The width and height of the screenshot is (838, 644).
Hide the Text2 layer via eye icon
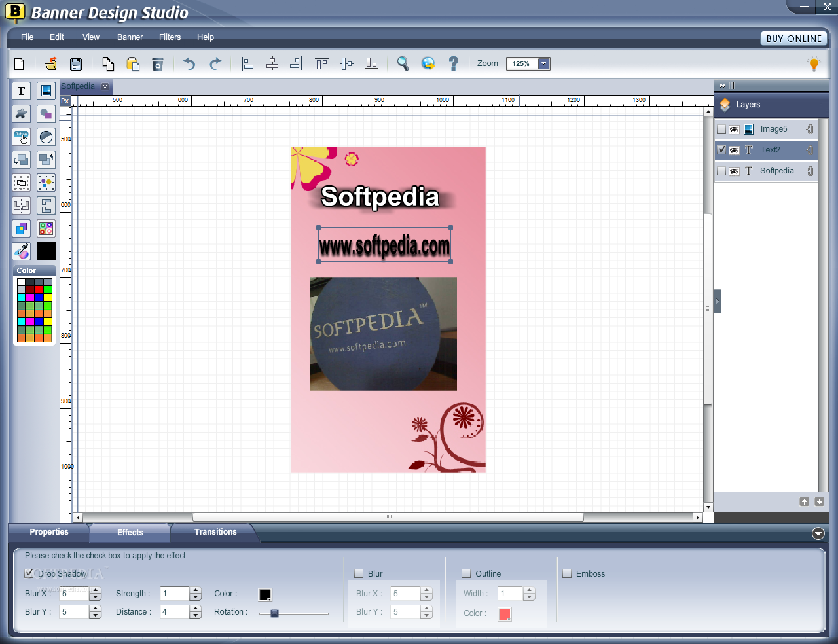click(735, 151)
